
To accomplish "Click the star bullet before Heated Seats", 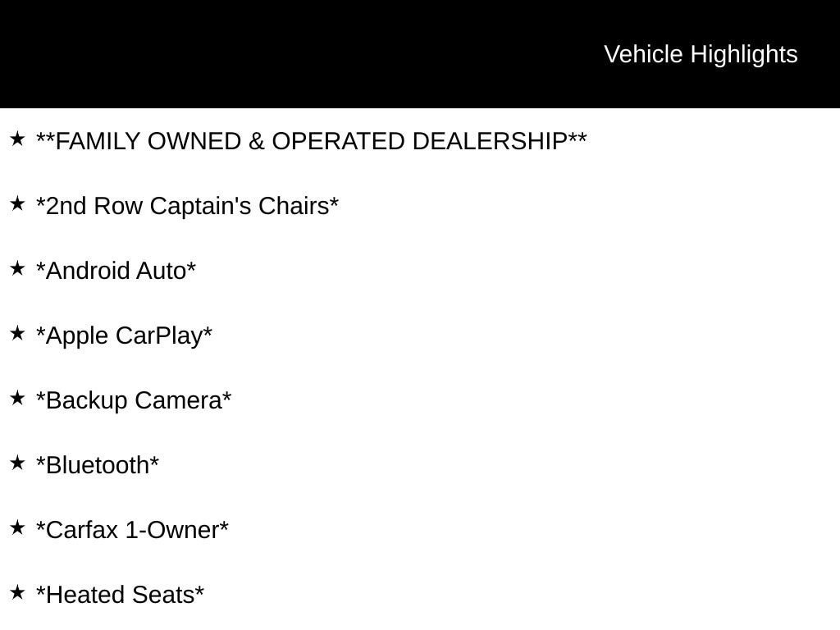I will (x=17, y=593).
